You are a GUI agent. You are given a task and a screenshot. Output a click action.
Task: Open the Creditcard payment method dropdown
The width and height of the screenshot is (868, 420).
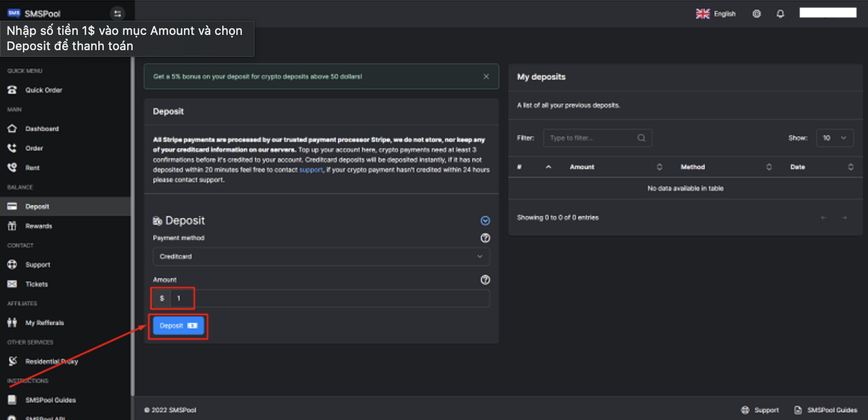point(321,256)
